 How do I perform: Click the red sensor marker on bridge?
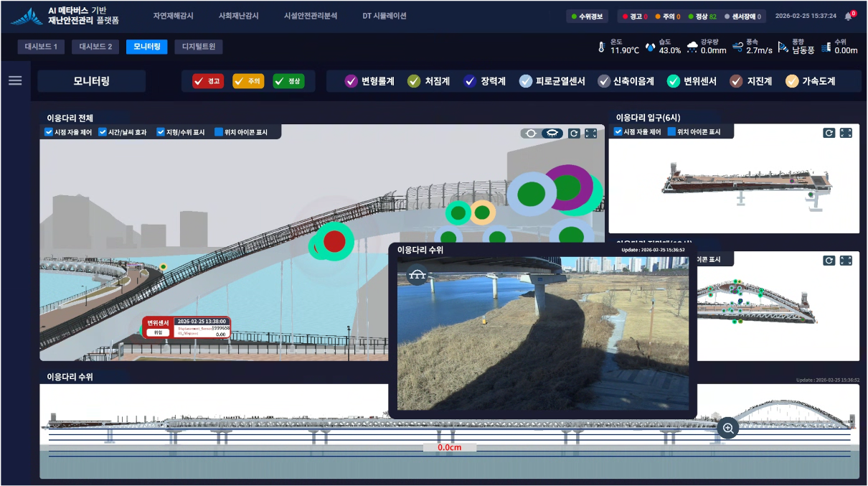coord(334,241)
